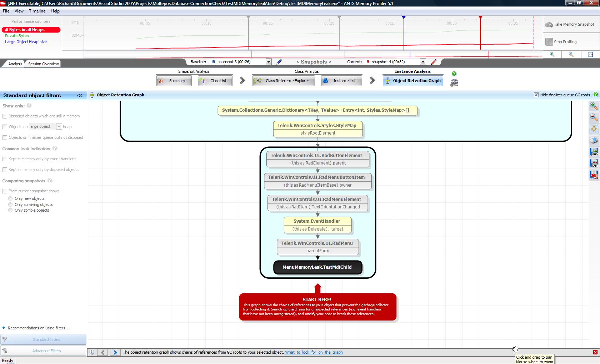
Task: Open the Class Reference Explorer
Action: coord(283,81)
